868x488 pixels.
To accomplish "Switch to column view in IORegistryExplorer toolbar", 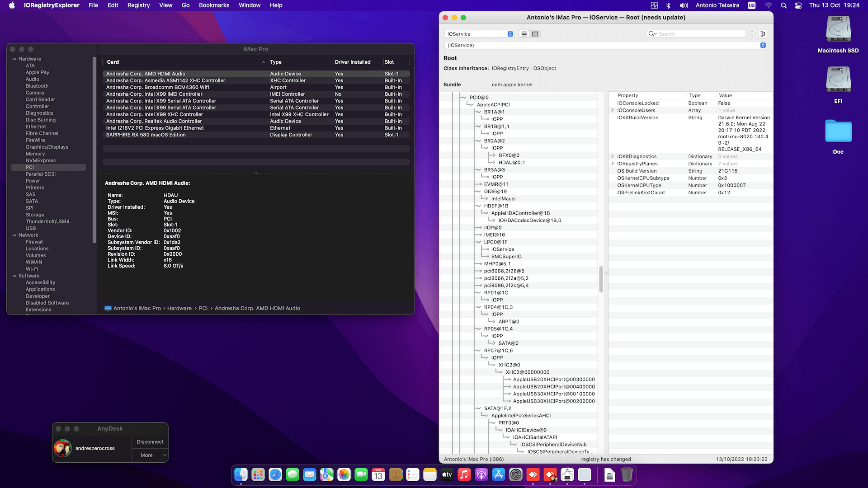I will coord(535,34).
